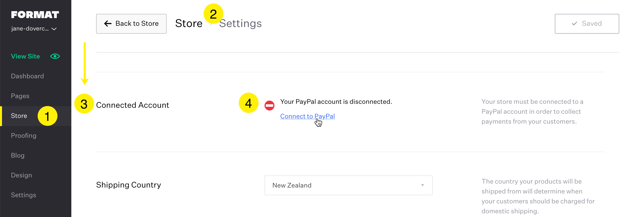The width and height of the screenshot is (644, 217).
Task: Click the Saved checkmark icon
Action: (574, 24)
